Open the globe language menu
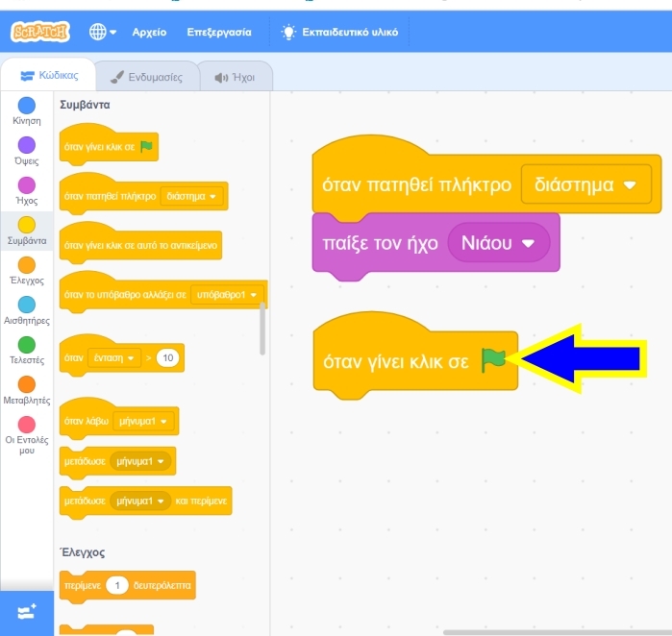Viewport: 672px width, 636px height. [102, 32]
